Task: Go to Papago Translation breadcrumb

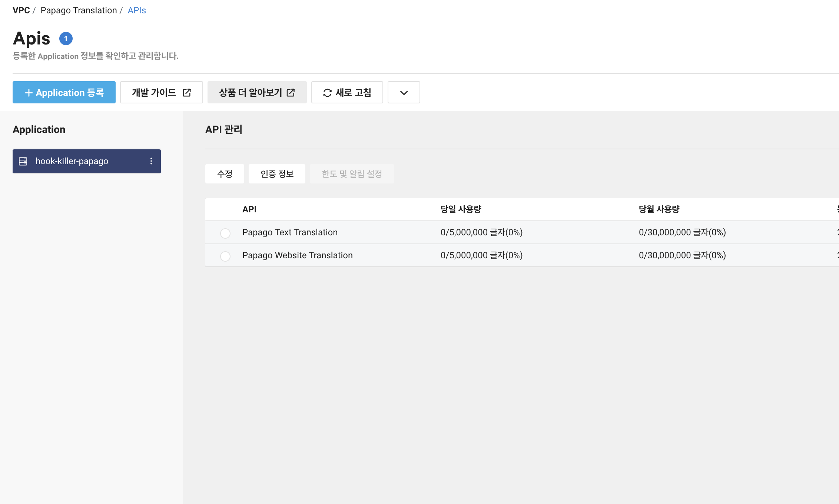Action: pos(79,10)
